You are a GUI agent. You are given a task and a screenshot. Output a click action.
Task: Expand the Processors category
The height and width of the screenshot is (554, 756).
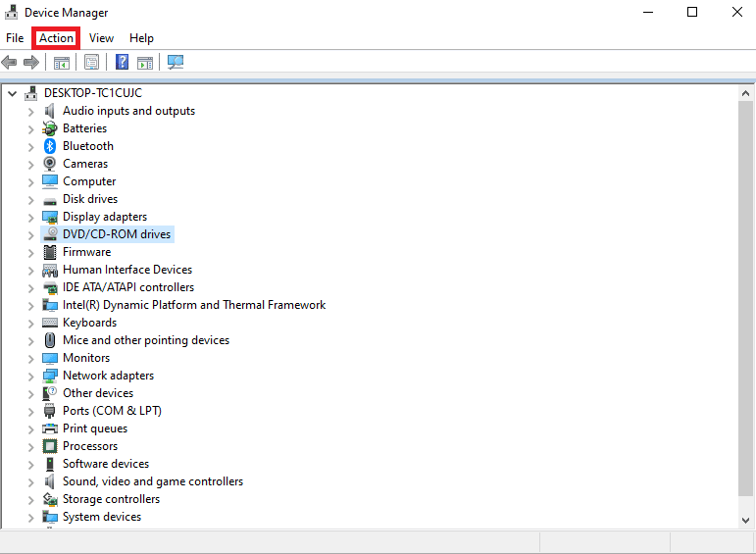[x=30, y=447]
